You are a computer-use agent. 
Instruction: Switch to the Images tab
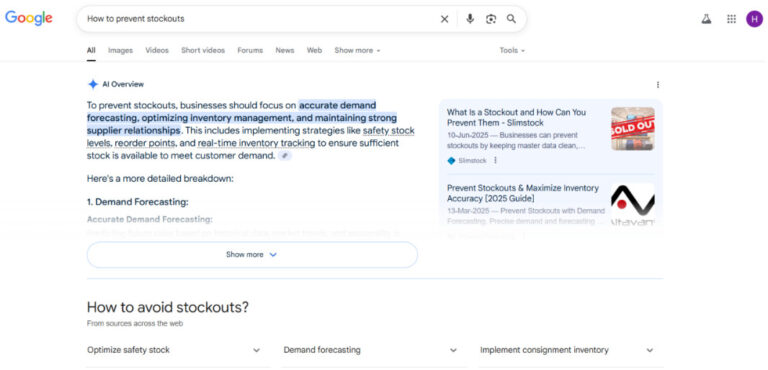(120, 50)
